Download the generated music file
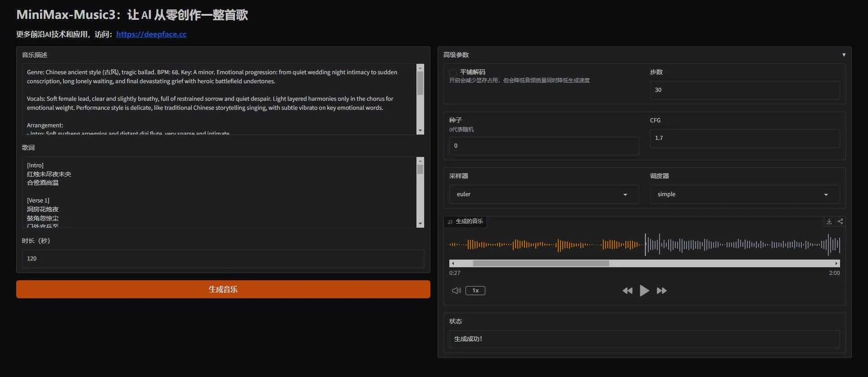The image size is (868, 377). click(829, 221)
